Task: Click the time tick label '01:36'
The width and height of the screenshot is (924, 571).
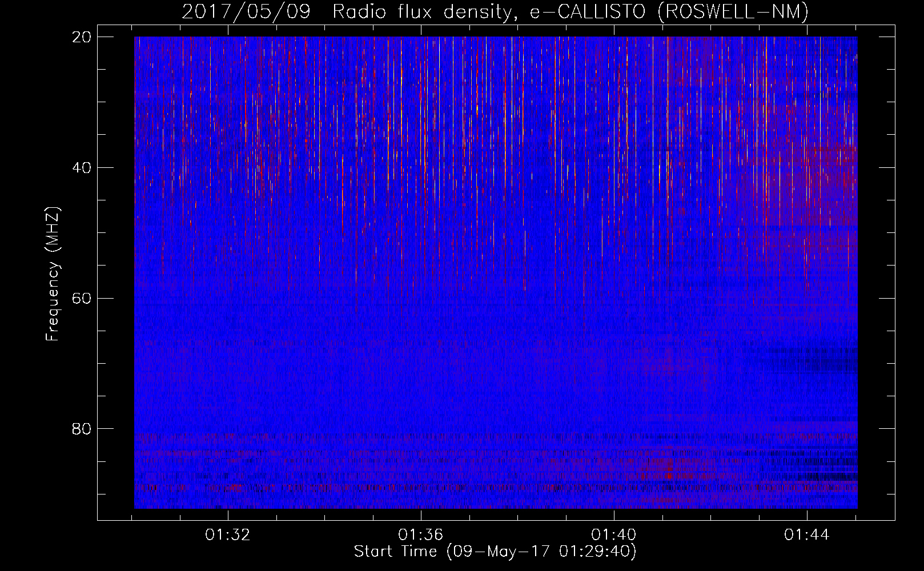Action: tap(421, 535)
